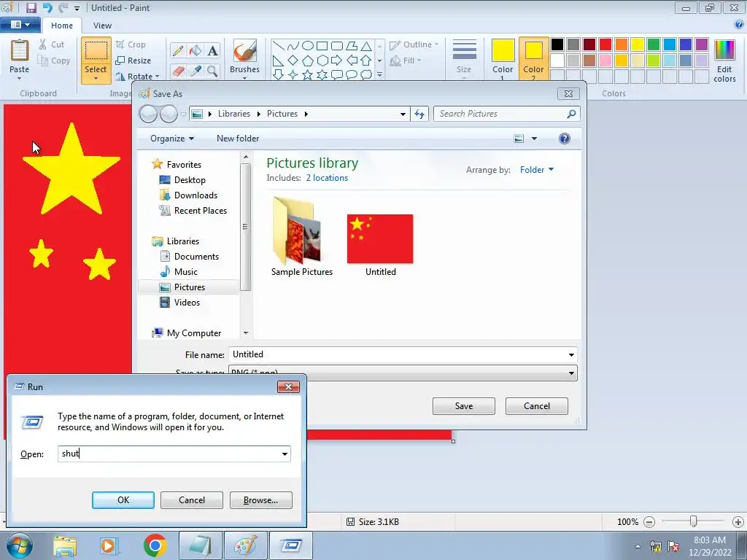Open the 2 locations link

pyautogui.click(x=327, y=178)
